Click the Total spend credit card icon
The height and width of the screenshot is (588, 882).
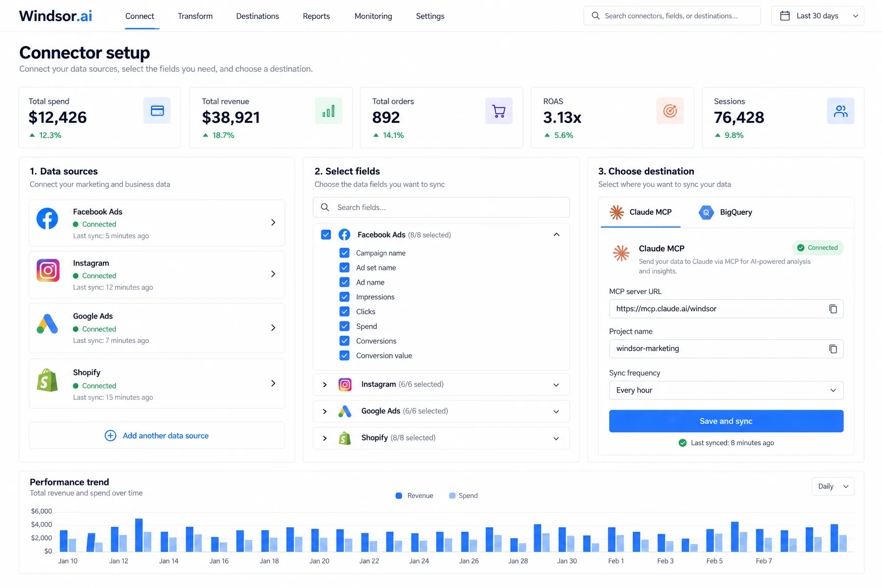(157, 111)
